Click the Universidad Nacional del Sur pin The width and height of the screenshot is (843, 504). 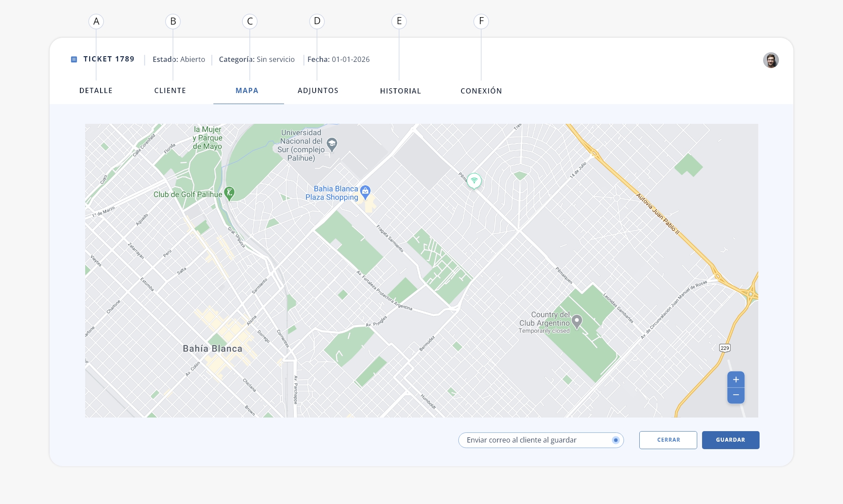[x=332, y=145]
